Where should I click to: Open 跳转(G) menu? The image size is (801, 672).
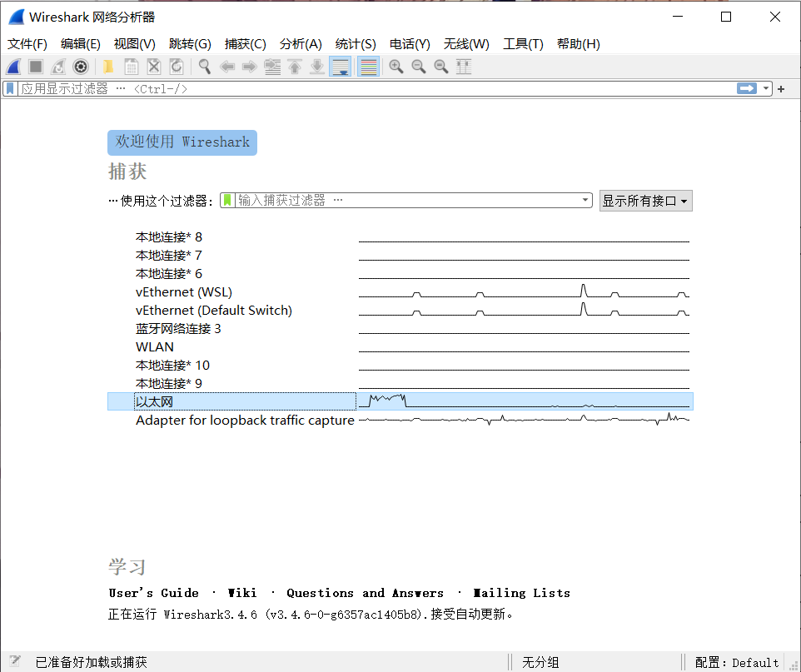tap(190, 44)
